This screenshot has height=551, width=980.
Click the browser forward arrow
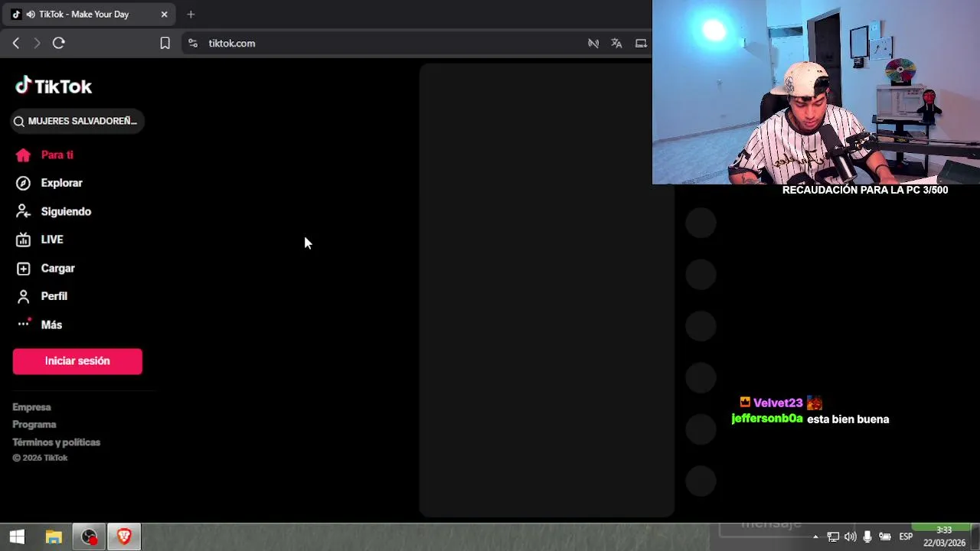pos(36,44)
